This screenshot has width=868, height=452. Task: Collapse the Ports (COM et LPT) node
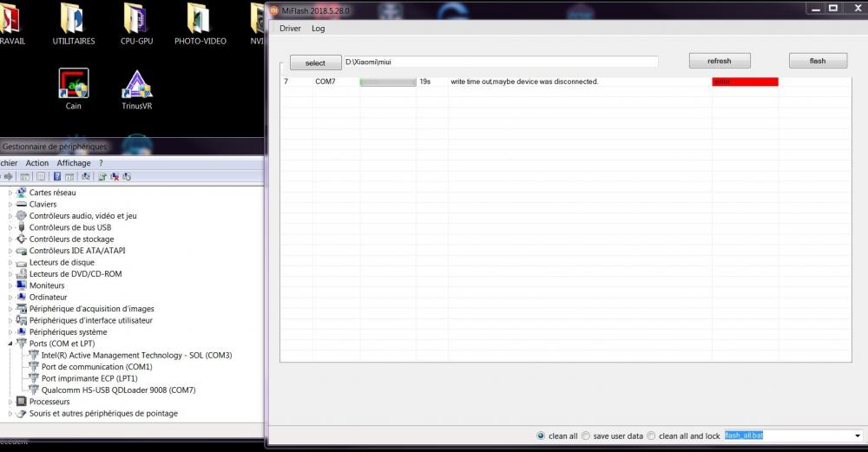[x=11, y=344]
